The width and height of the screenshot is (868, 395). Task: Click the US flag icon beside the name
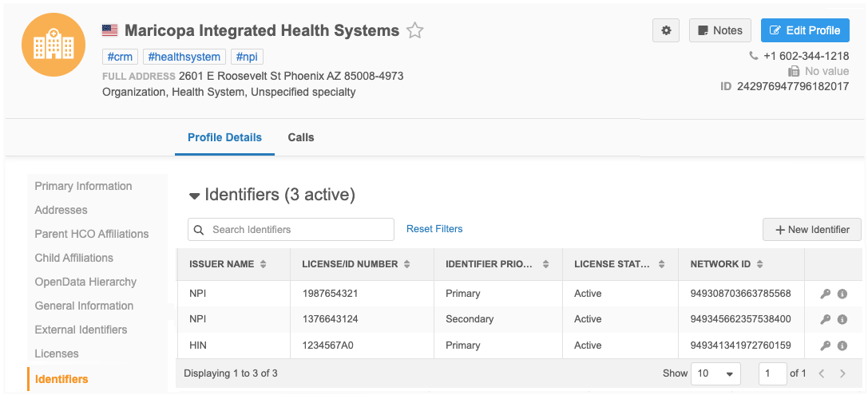click(x=109, y=30)
